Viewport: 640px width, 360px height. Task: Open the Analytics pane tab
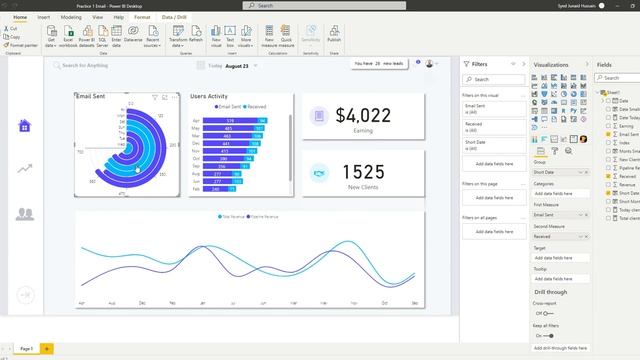pyautogui.click(x=569, y=151)
